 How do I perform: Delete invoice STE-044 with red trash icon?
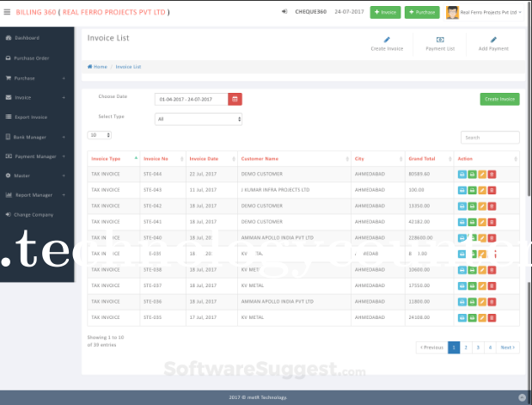tap(492, 175)
